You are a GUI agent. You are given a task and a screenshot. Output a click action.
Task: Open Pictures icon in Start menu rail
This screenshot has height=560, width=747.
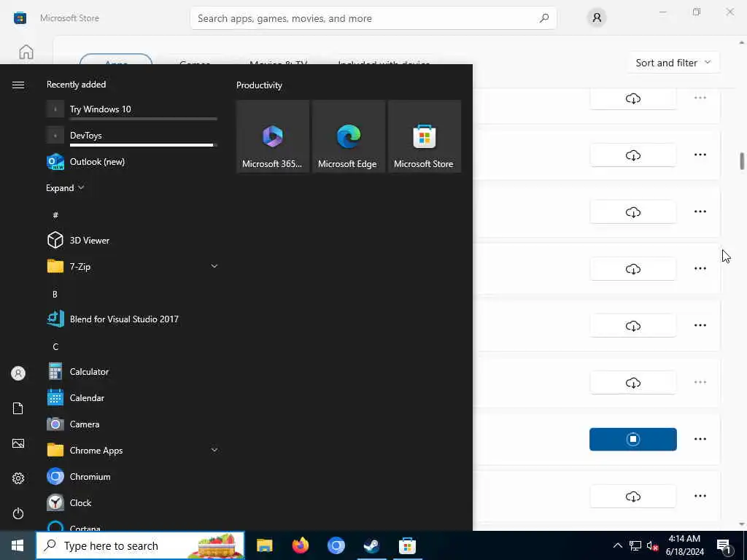point(18,443)
